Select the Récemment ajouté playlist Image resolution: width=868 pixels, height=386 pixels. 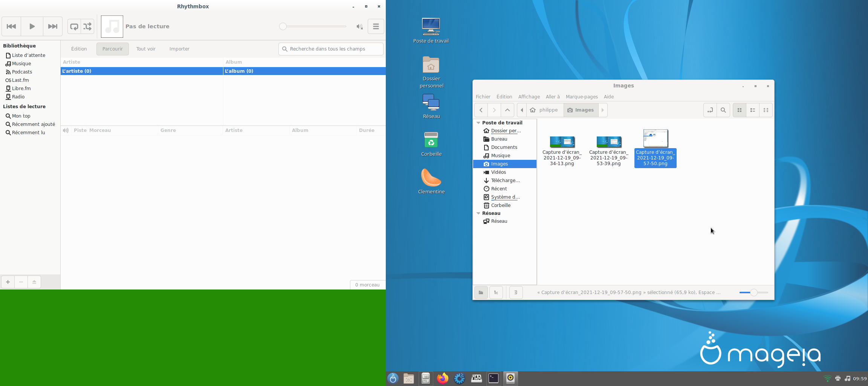(33, 124)
